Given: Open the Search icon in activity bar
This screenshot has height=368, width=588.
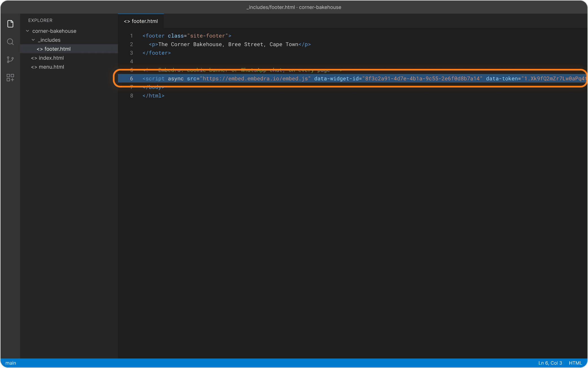Looking at the screenshot, I should (10, 42).
